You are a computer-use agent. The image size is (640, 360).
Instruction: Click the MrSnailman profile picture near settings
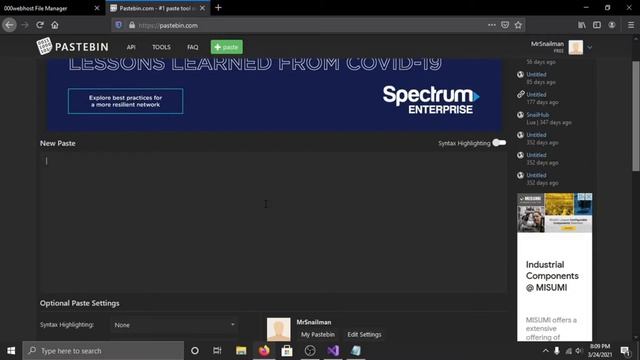click(278, 329)
